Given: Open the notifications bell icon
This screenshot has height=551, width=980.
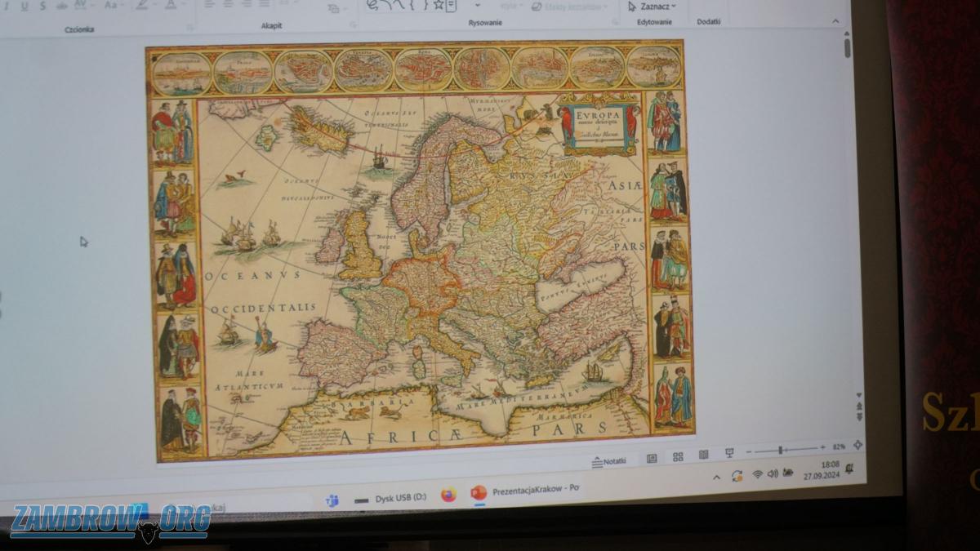Looking at the screenshot, I should (849, 468).
